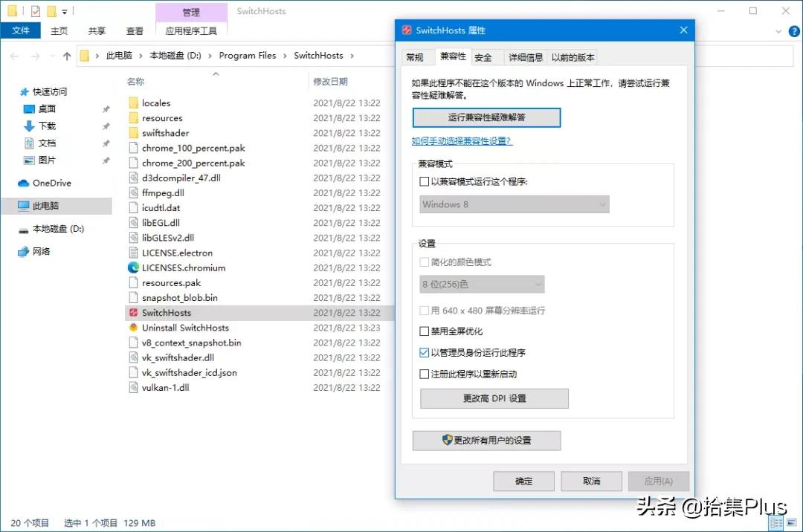Viewport: 803px width, 532px height.
Task: Click 更改所有用户的设置 button
Action: point(486,441)
